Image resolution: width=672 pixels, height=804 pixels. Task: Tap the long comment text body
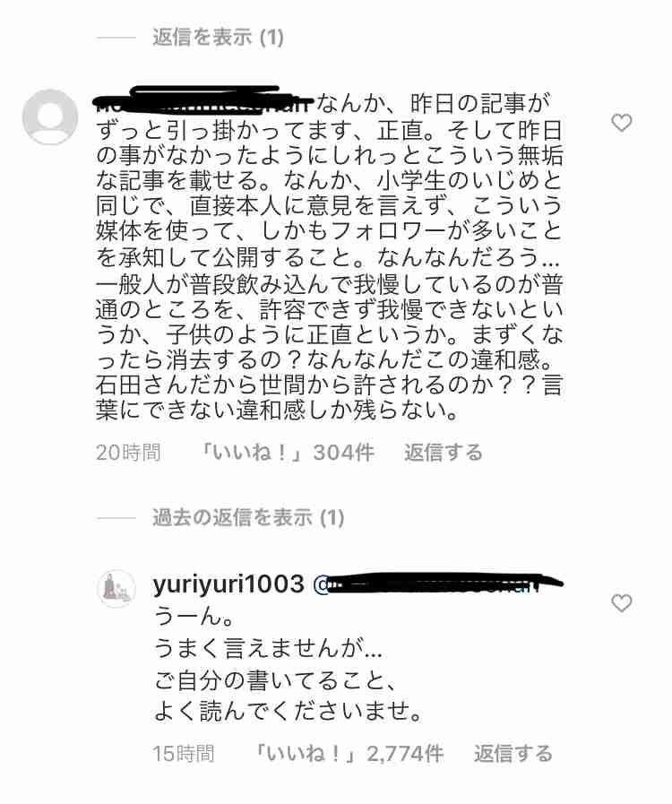(329, 257)
